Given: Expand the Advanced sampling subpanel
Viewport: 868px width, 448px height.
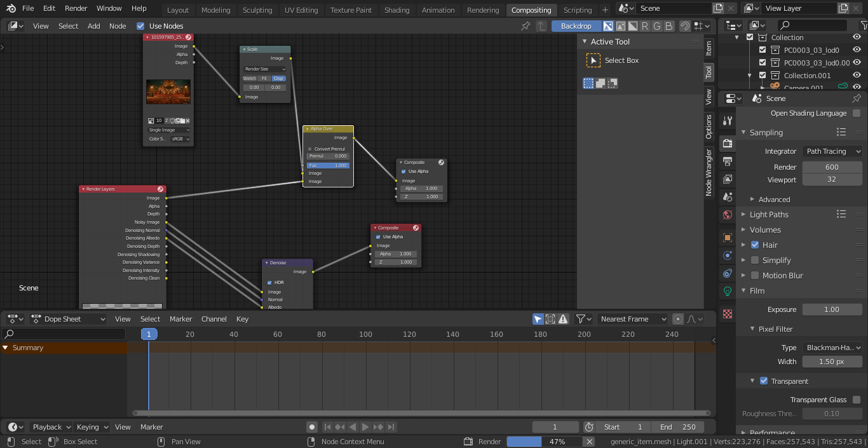Looking at the screenshot, I should tap(774, 199).
